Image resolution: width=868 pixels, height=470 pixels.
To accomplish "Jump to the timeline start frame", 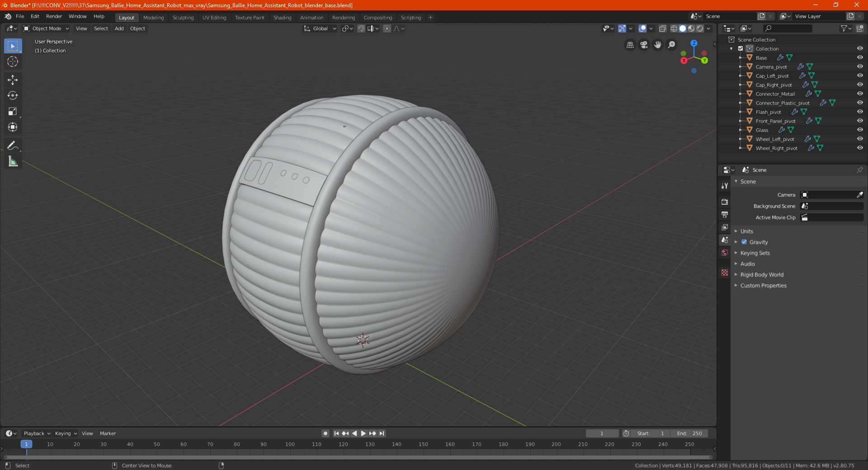I will coord(336,433).
